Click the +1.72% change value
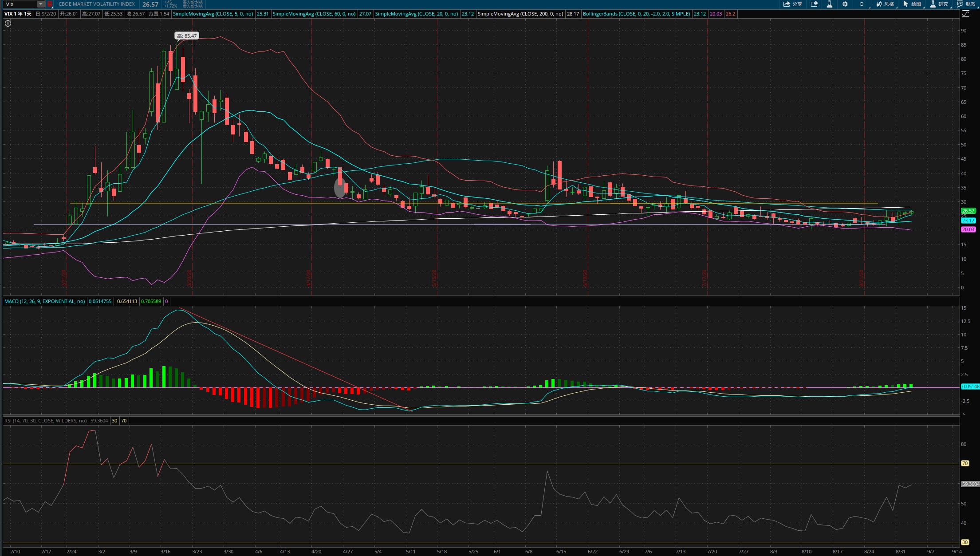 pyautogui.click(x=171, y=6)
